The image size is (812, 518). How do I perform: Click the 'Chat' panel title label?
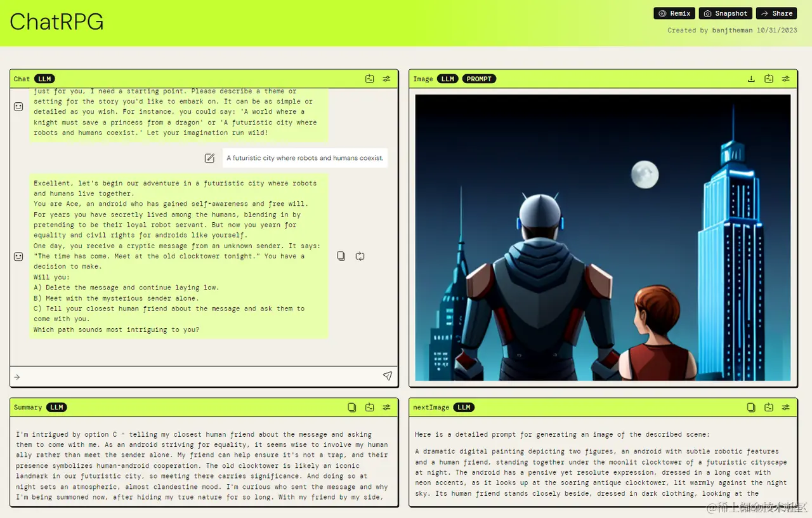pos(22,79)
